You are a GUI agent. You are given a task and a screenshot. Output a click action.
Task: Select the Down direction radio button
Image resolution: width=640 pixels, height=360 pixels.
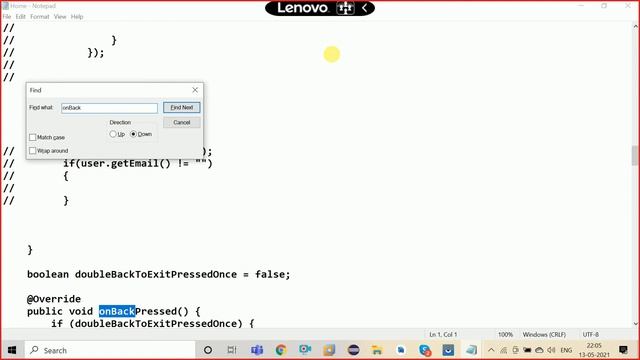coord(133,134)
